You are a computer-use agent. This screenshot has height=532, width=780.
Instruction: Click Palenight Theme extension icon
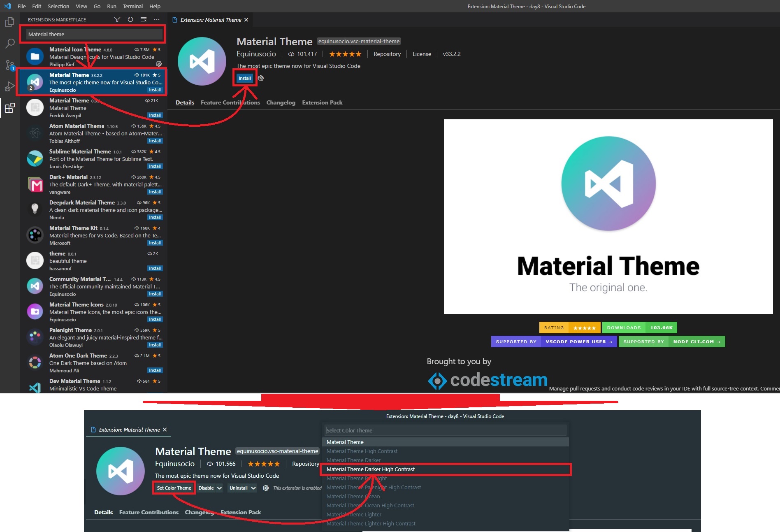pyautogui.click(x=35, y=337)
